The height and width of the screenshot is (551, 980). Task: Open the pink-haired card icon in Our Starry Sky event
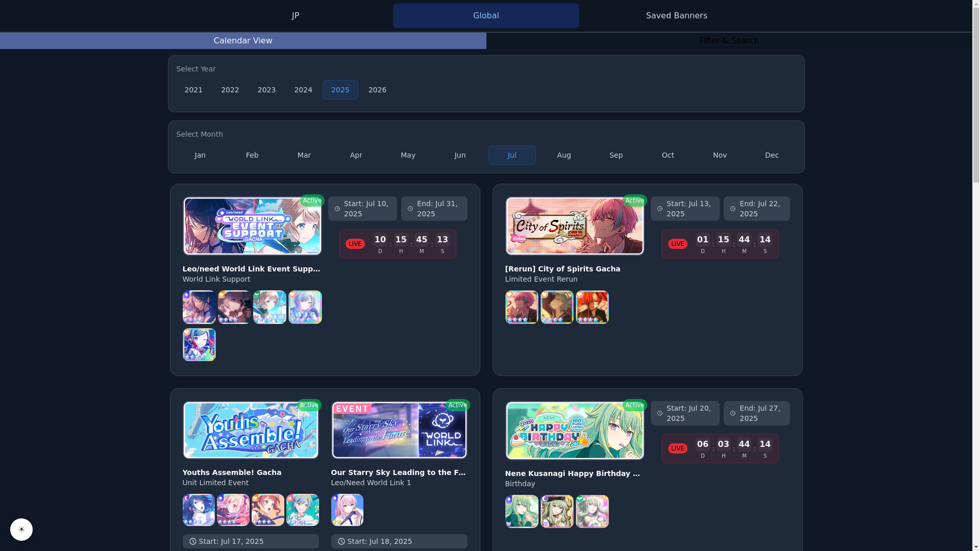point(347,510)
